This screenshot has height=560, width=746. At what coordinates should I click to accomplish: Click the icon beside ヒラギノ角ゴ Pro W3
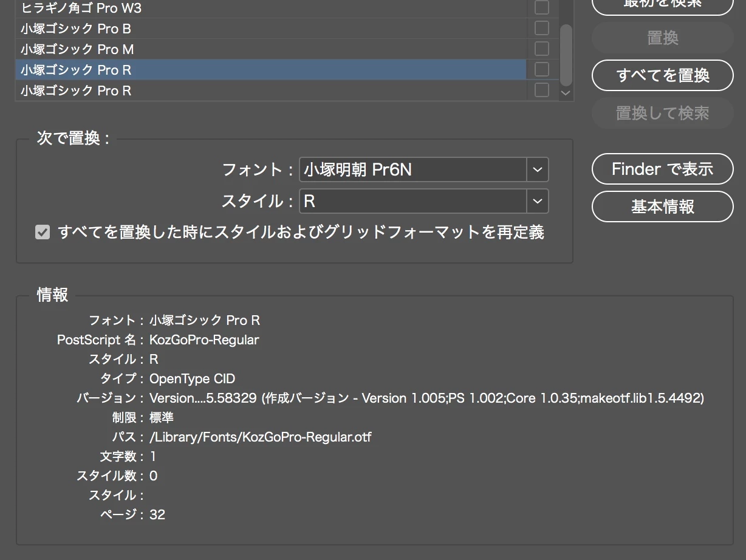[x=541, y=8]
